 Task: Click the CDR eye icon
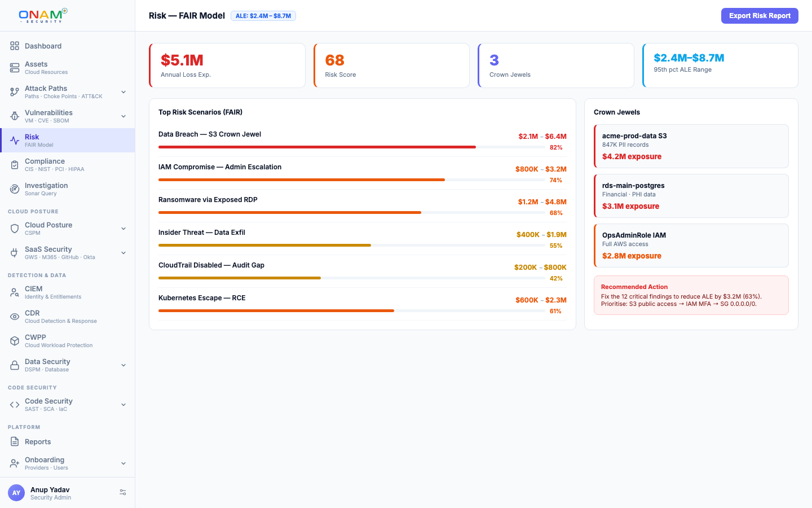[x=15, y=317]
